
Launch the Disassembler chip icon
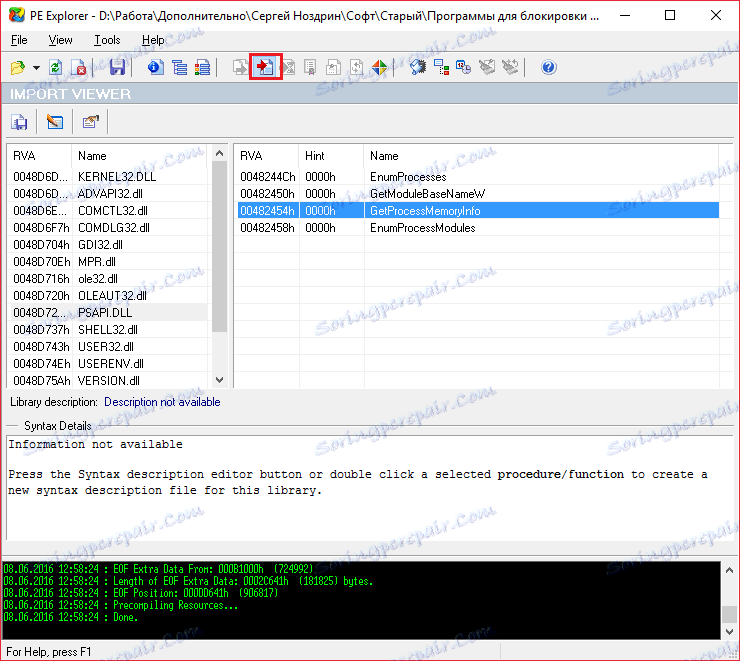coord(418,67)
